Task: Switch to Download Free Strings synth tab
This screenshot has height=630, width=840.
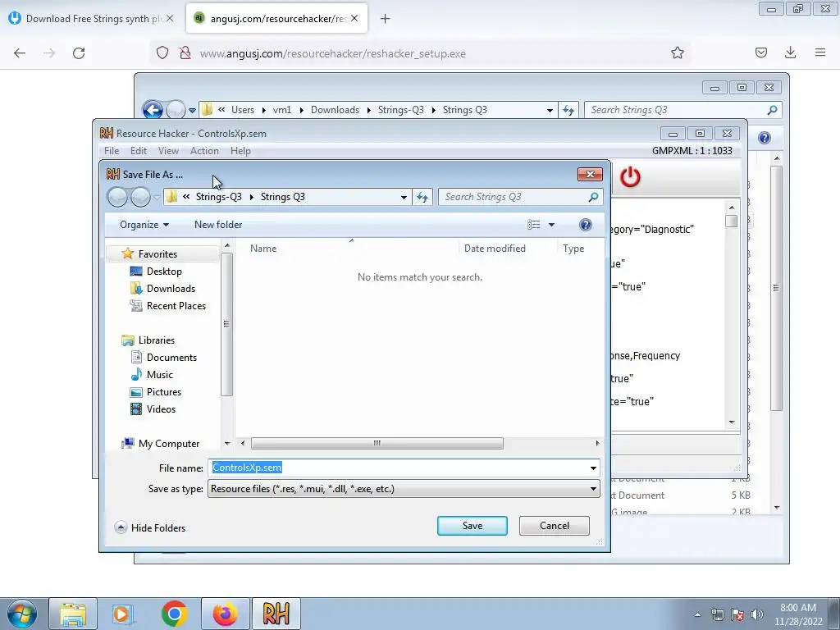Action: tap(90, 19)
